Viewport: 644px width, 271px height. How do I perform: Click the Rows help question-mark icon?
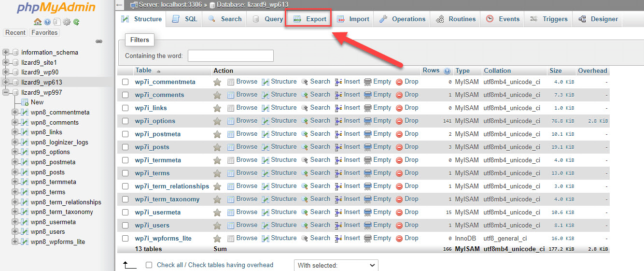point(447,71)
